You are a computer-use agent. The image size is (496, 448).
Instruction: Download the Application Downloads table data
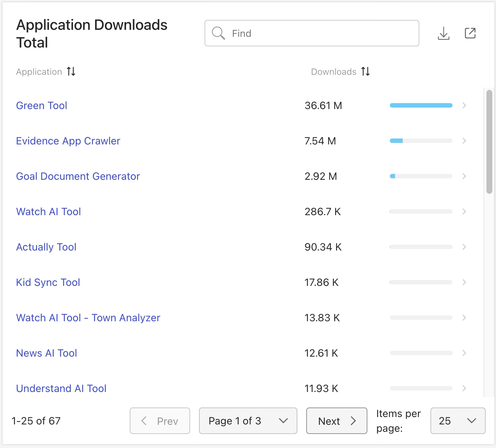coord(444,33)
